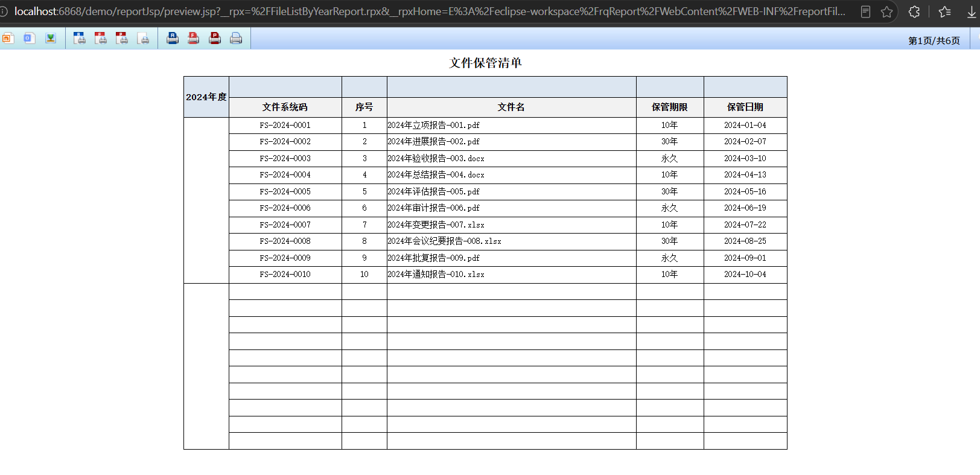Open the browser reader view icon

click(865, 11)
